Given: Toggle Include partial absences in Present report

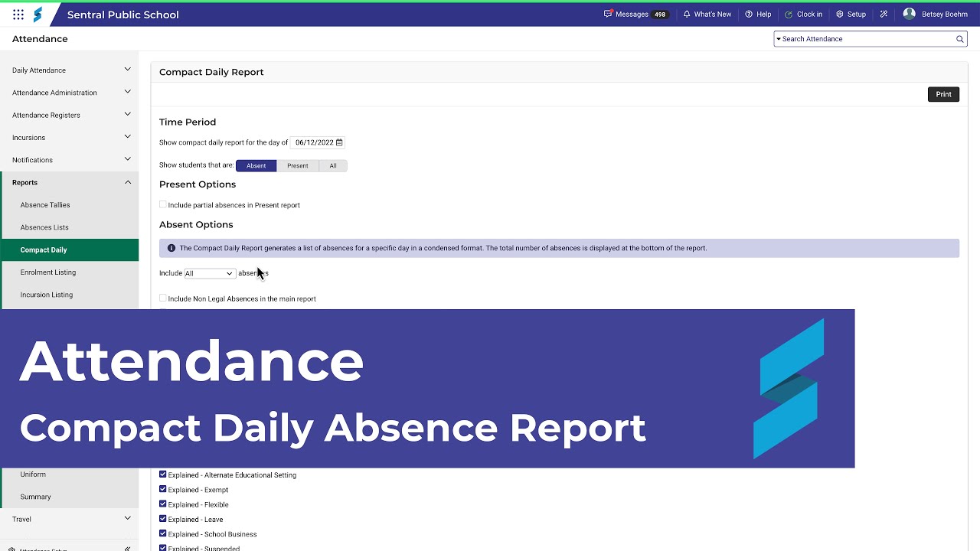Looking at the screenshot, I should tap(162, 204).
